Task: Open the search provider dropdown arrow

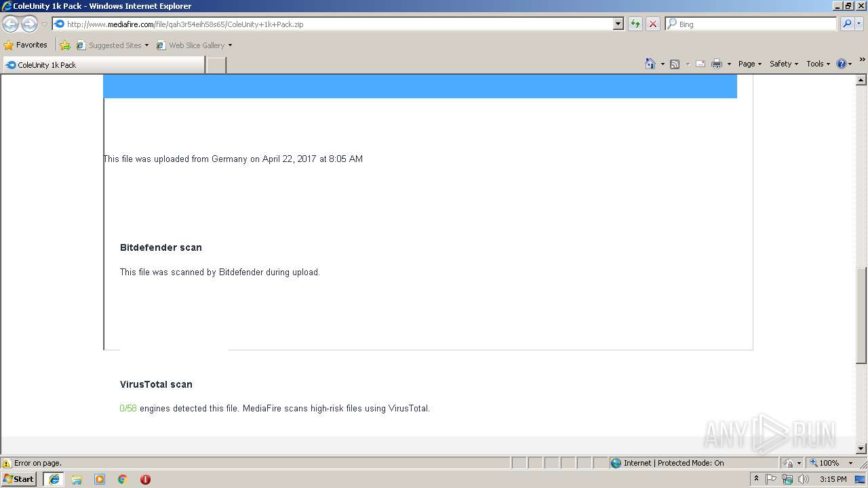Action: click(x=859, y=24)
